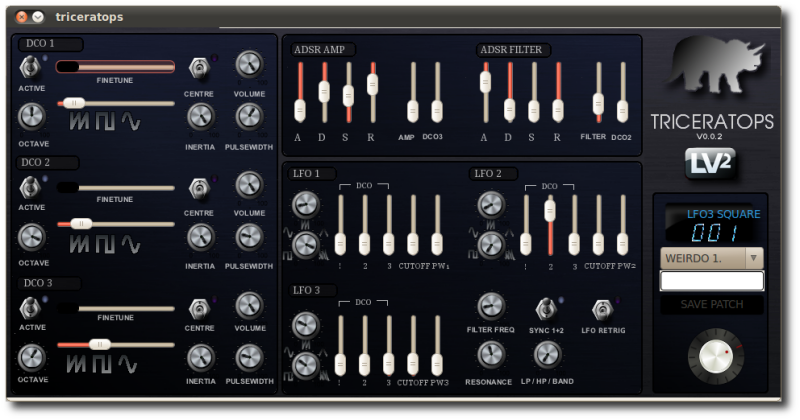Image resolution: width=800 pixels, height=420 pixels.
Task: Click the DCO 2 waveform selector slider
Action: click(x=115, y=224)
